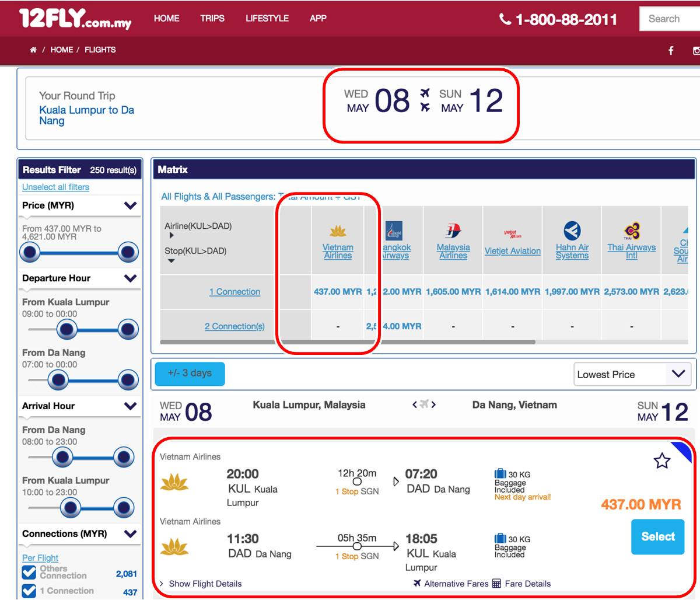Click the 437.00 MYR Vietnam Airlines matrix price
Screen dimensions: 700x600
point(338,292)
